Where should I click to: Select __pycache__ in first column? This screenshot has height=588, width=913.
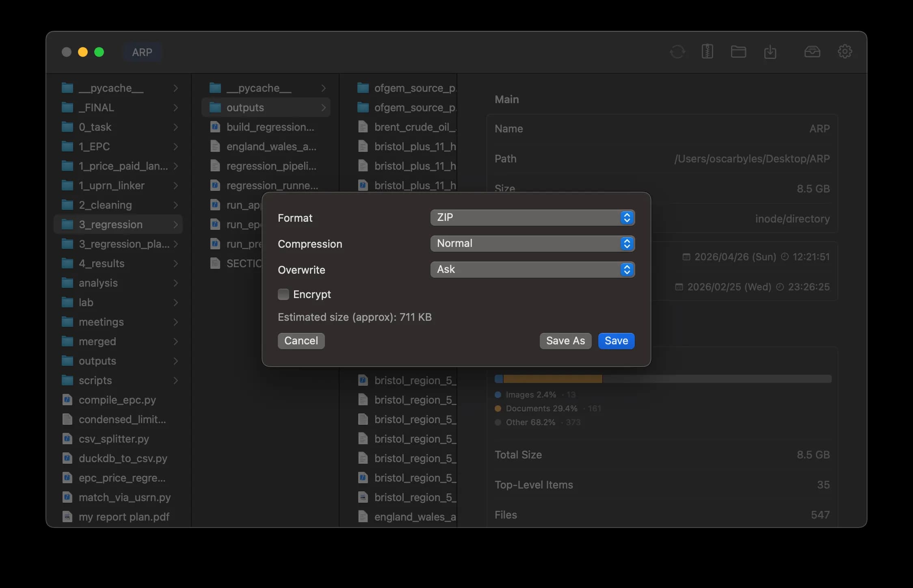click(118, 88)
